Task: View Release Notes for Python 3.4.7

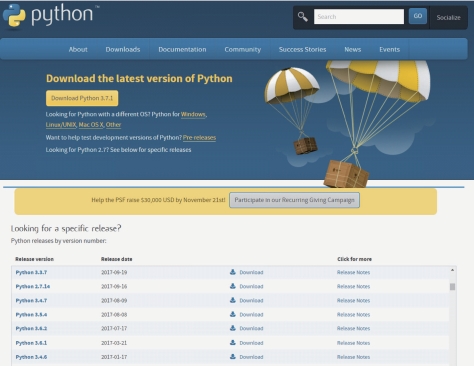Action: click(x=353, y=300)
